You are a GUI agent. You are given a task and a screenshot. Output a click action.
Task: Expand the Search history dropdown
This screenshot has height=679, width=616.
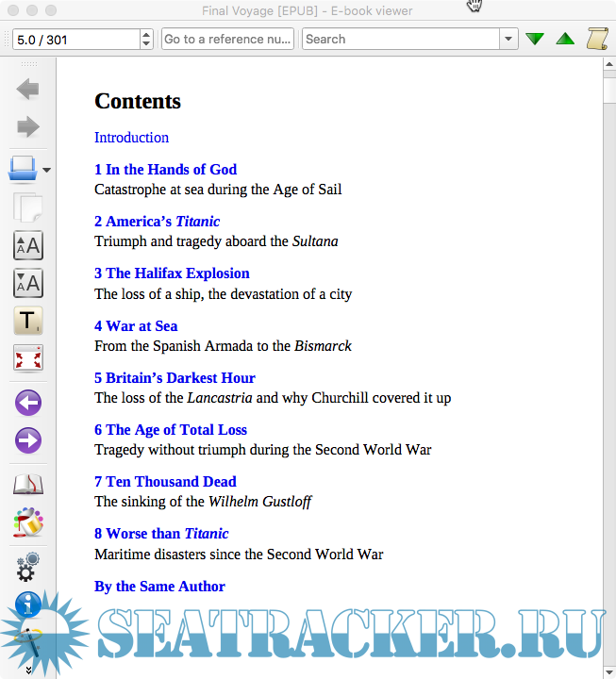click(509, 39)
